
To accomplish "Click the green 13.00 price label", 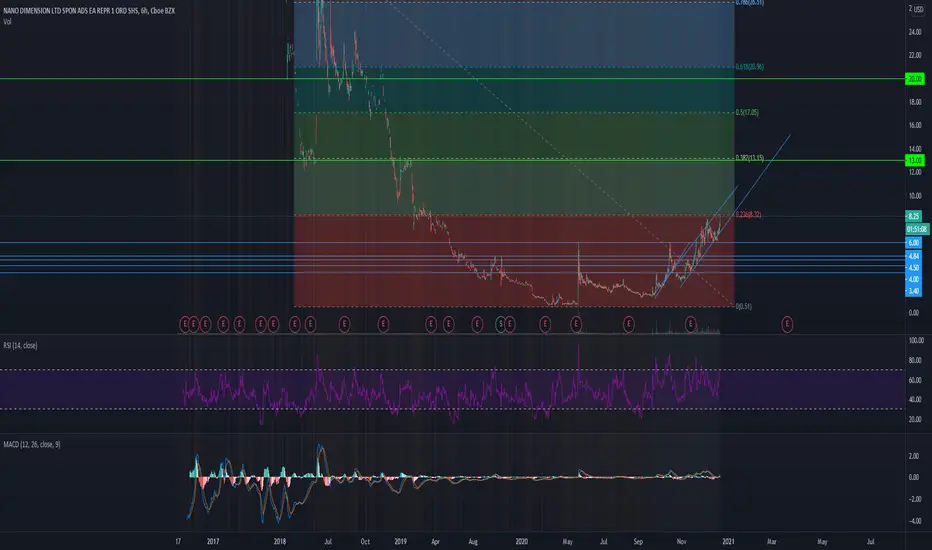I will [915, 161].
